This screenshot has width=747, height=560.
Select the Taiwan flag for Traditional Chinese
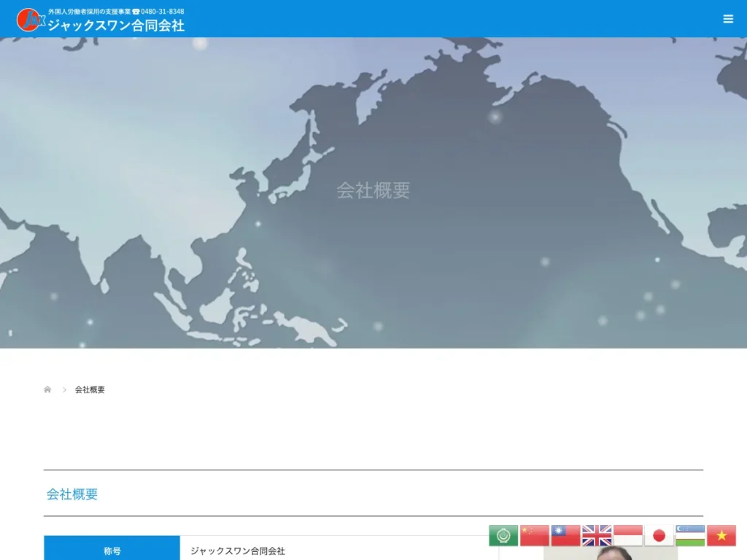click(x=565, y=535)
